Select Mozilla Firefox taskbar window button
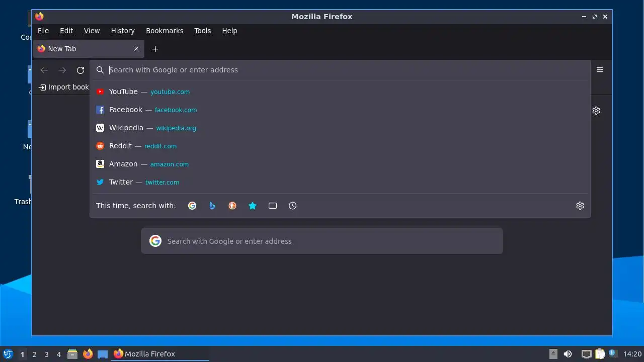This screenshot has height=362, width=644. point(160,354)
